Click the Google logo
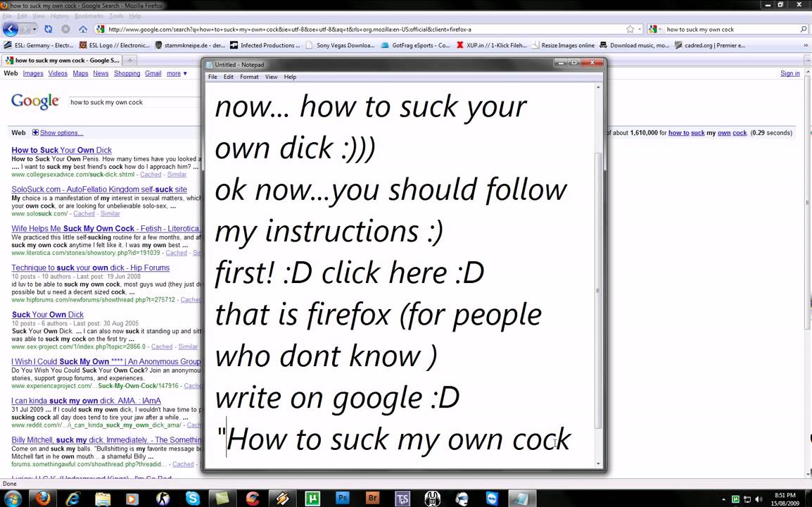 [34, 101]
